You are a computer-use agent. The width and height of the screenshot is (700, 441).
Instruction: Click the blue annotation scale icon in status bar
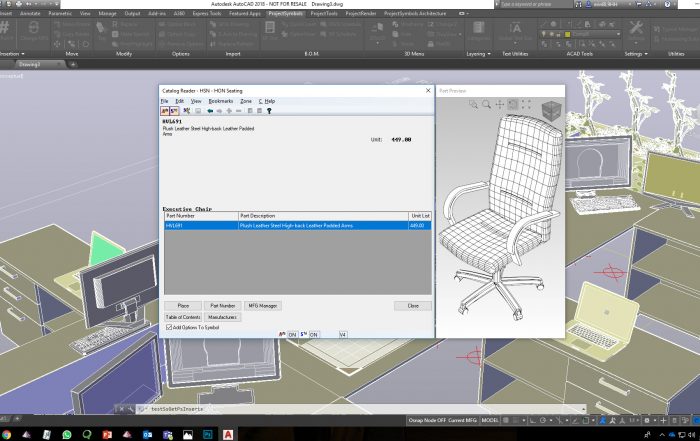tap(603, 420)
